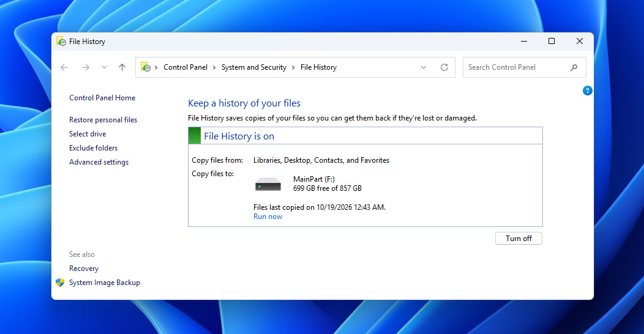Screen dimensions: 644x334
Task: Close the File History window
Action: click(580, 41)
